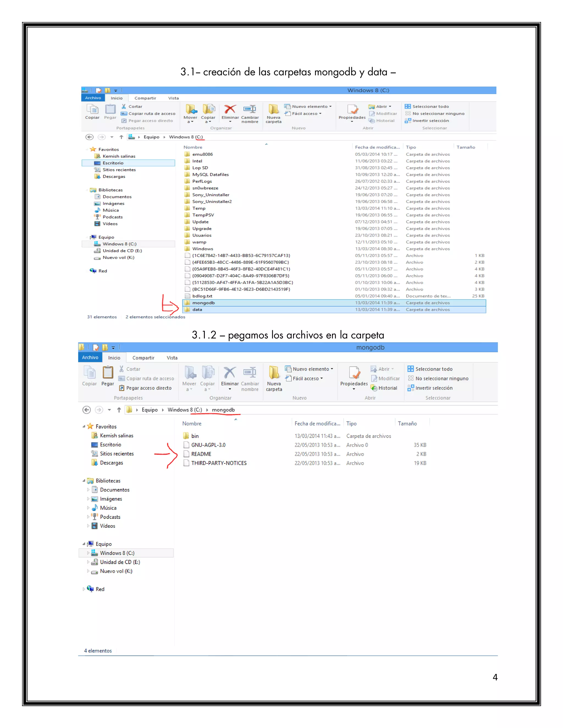The height and width of the screenshot is (728, 563).
Task: Click the Eliminar red X icon in top window
Action: (230, 109)
